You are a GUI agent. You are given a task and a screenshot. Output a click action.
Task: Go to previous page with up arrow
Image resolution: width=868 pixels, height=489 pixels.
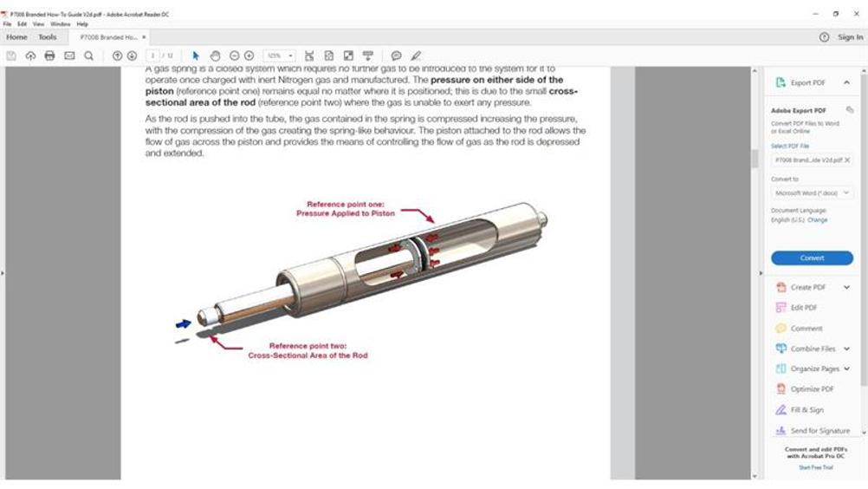117,56
